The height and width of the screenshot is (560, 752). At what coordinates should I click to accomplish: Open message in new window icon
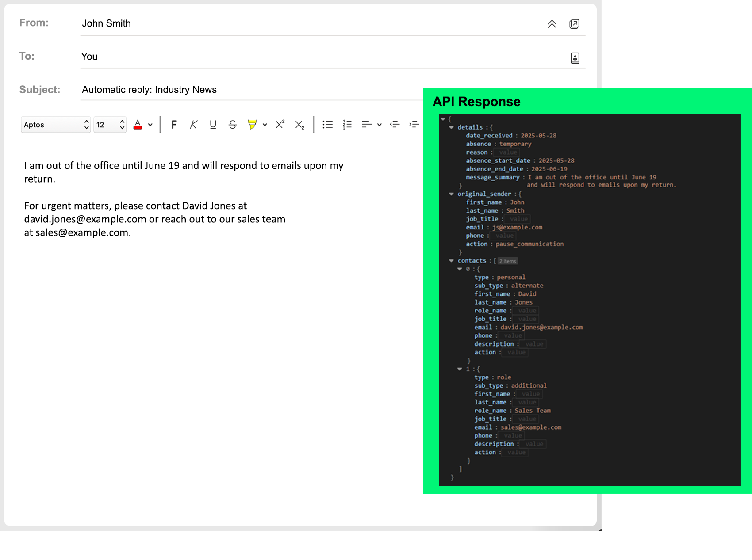point(574,24)
